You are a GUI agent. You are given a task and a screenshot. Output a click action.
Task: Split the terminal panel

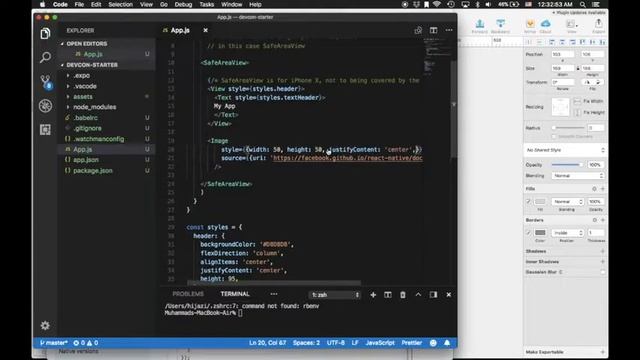388,295
